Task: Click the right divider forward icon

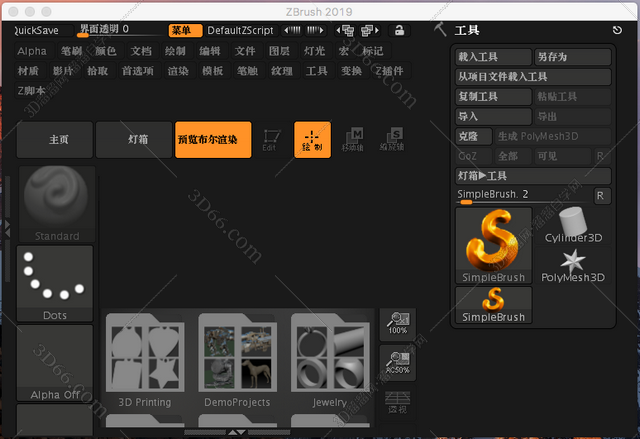Action: (316, 30)
